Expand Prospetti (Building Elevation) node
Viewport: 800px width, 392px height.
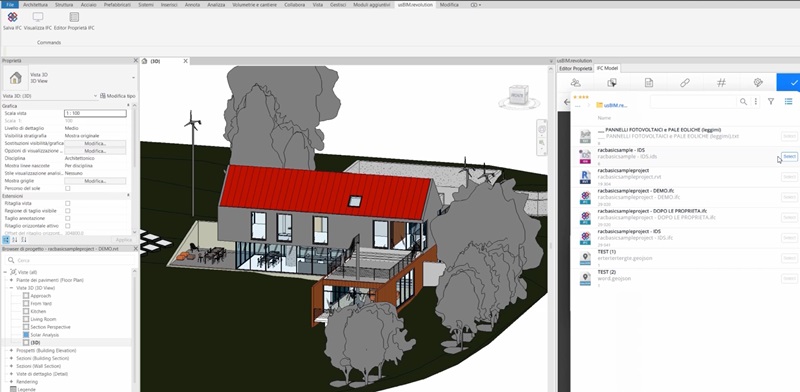tap(11, 351)
